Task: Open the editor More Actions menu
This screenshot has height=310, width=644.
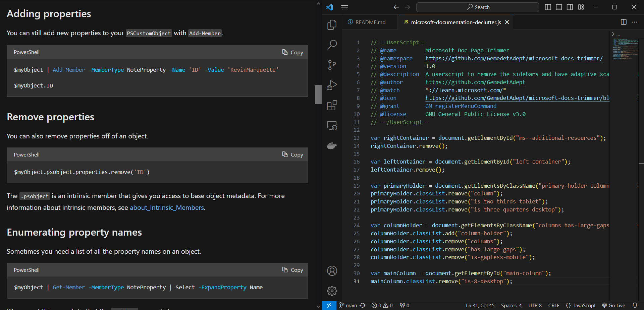Action: (634, 22)
